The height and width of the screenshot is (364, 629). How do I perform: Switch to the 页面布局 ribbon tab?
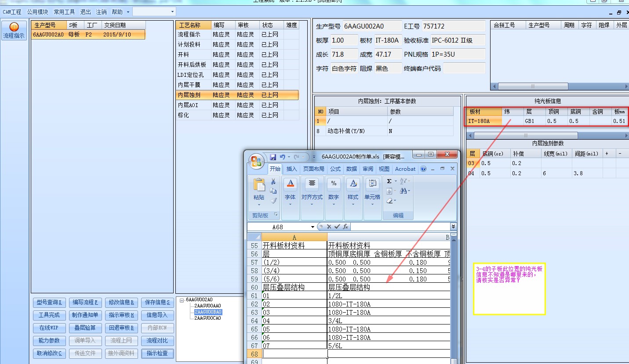coord(314,169)
